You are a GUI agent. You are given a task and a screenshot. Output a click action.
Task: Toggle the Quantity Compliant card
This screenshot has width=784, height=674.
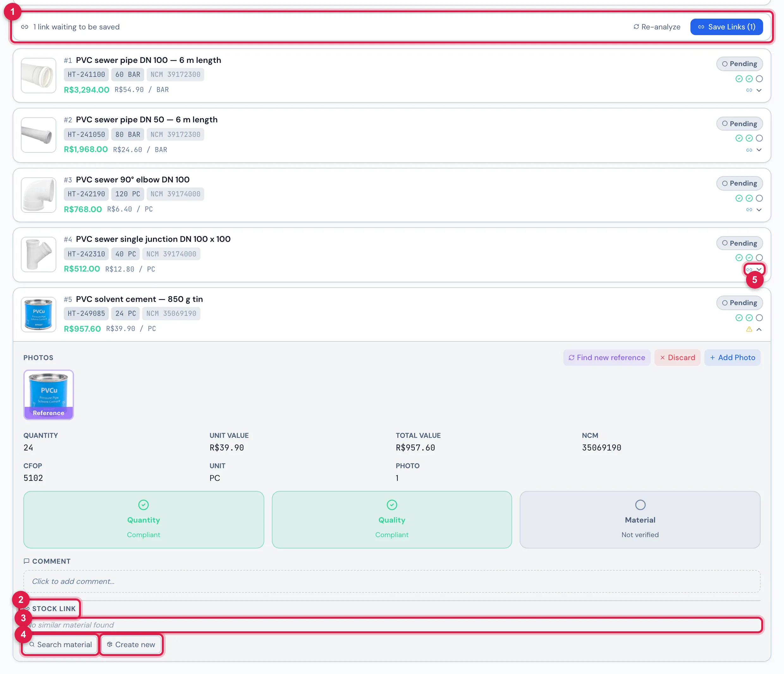144,520
